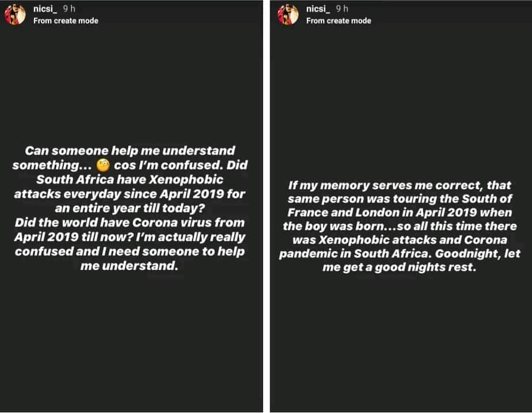
Task: Open profile avatar on the right story
Action: (x=286, y=15)
